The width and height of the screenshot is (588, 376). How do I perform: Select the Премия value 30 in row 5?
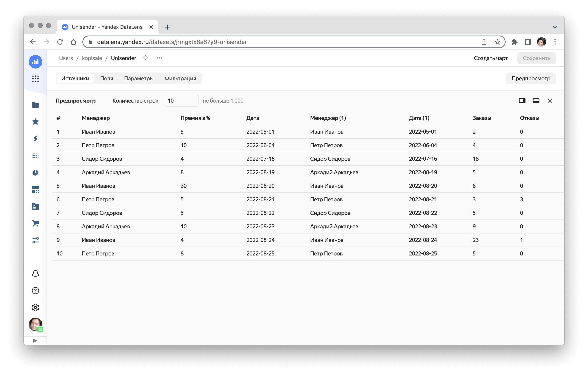pyautogui.click(x=183, y=186)
